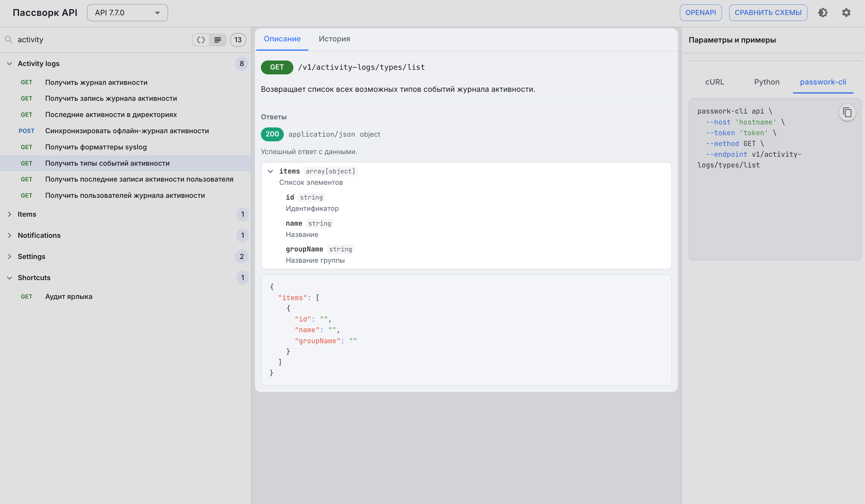Open the settings gear icon

pos(846,13)
